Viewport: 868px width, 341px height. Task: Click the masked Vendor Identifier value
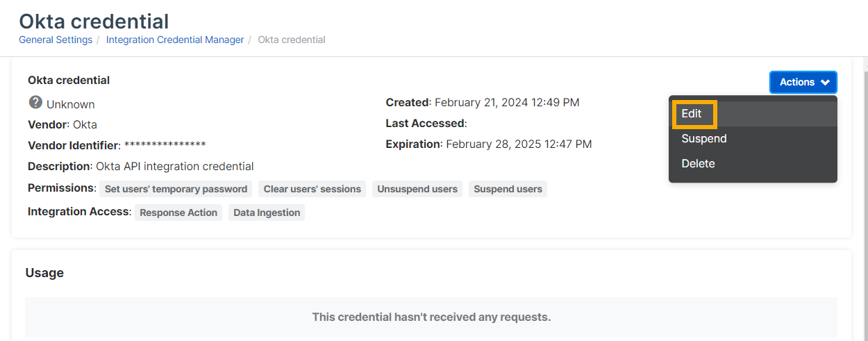click(165, 145)
